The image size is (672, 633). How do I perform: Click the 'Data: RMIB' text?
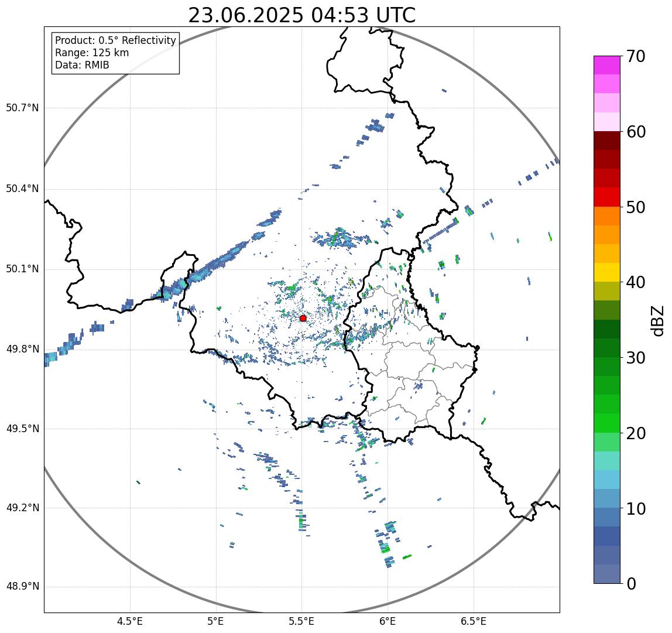click(x=83, y=65)
